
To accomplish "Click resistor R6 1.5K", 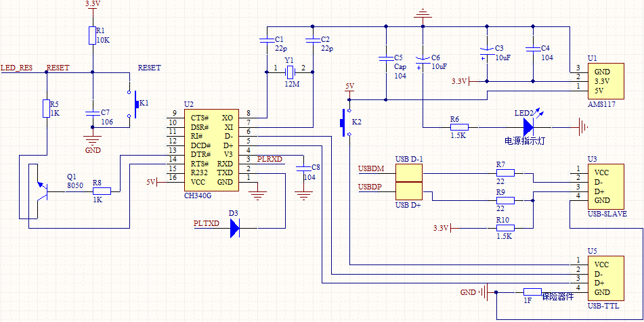I will pyautogui.click(x=459, y=127).
